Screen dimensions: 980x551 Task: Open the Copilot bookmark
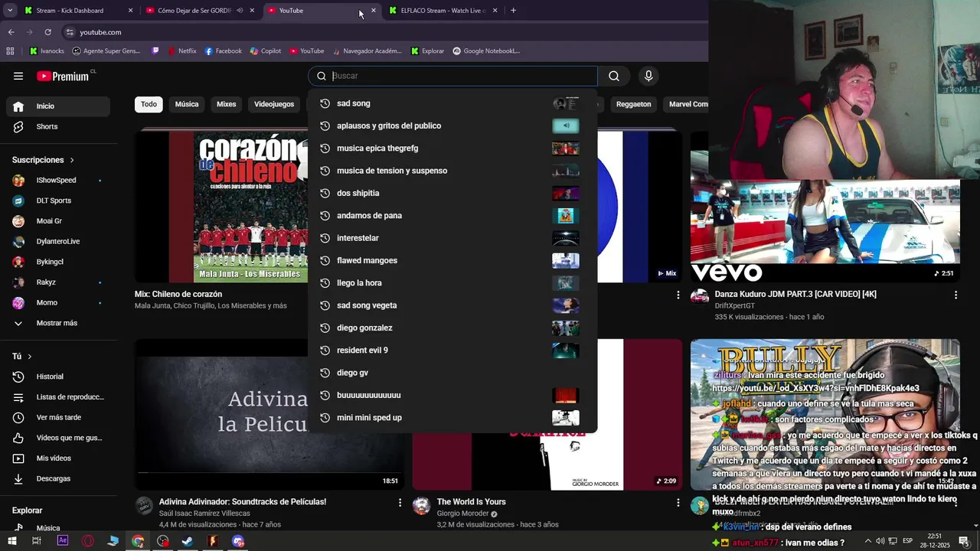(266, 51)
